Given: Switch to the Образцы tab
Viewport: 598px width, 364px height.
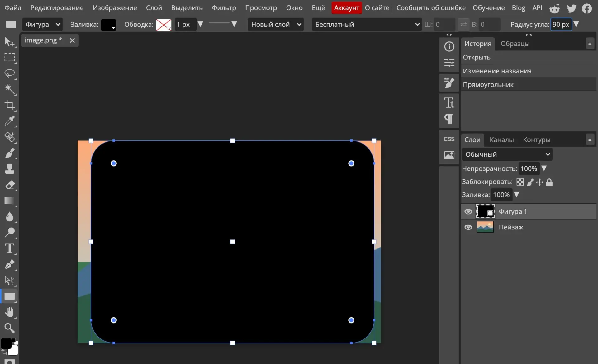Looking at the screenshot, I should 515,44.
